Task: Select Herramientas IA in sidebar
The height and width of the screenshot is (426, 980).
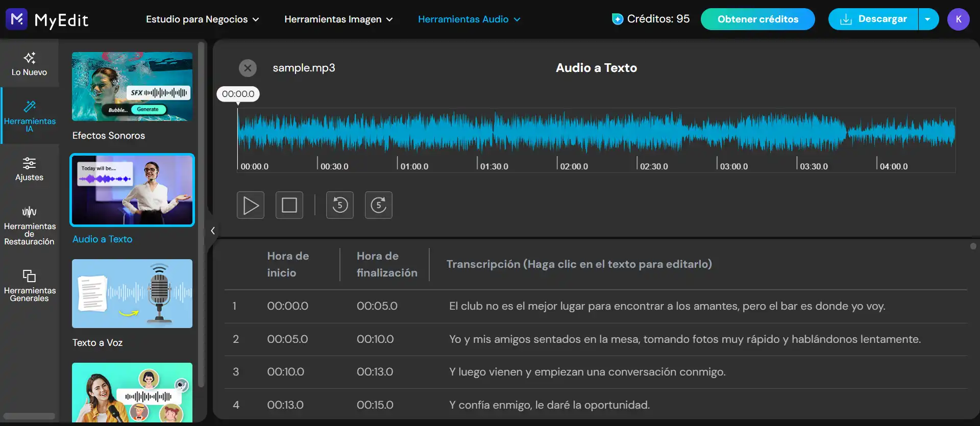Action: 30,116
